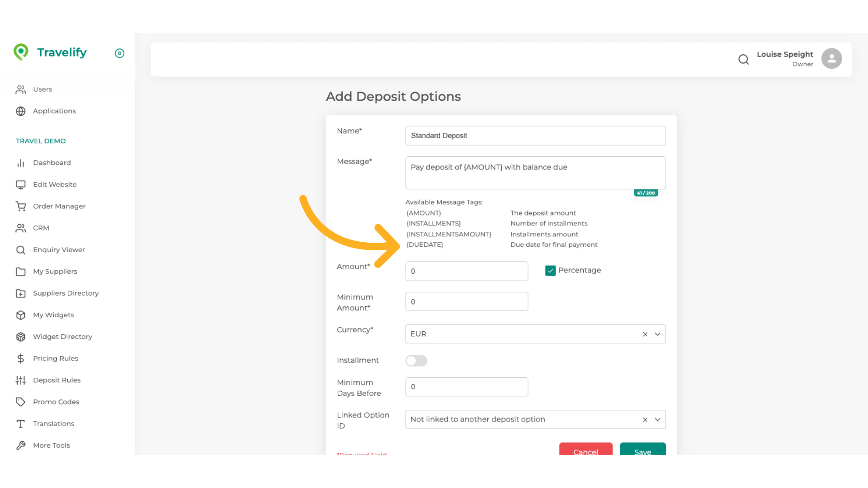Select the Order Manager cart icon
Image resolution: width=868 pixels, height=488 pixels.
click(x=21, y=206)
